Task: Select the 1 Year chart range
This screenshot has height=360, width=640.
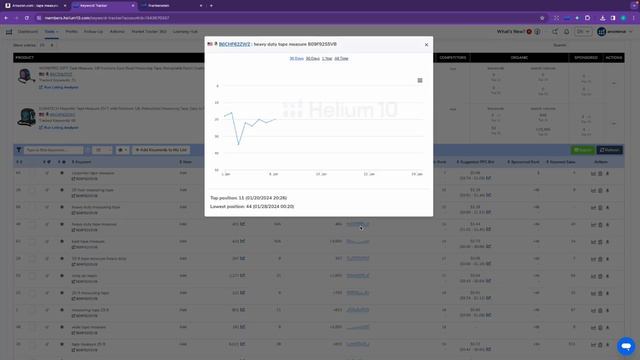Action: tap(327, 59)
